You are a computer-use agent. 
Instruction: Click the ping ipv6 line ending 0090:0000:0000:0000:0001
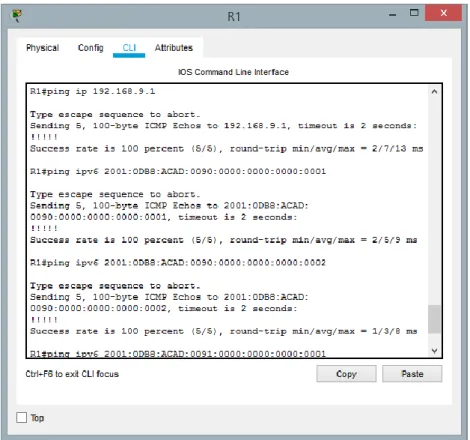(x=178, y=171)
